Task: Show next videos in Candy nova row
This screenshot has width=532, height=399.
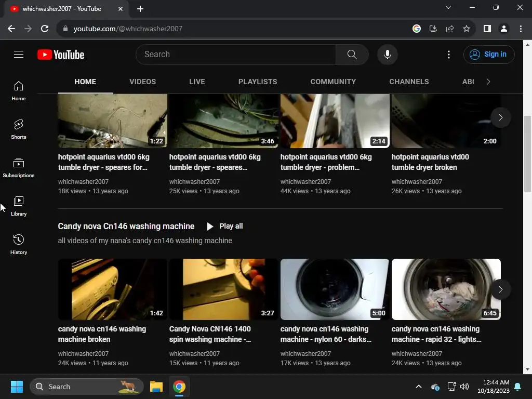Action: 500,289
